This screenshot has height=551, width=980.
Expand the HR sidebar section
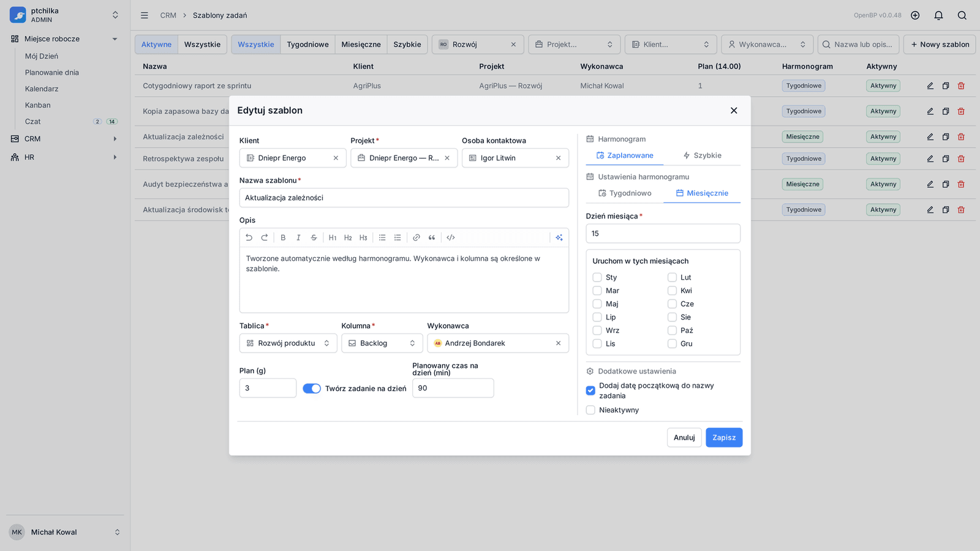(64, 157)
